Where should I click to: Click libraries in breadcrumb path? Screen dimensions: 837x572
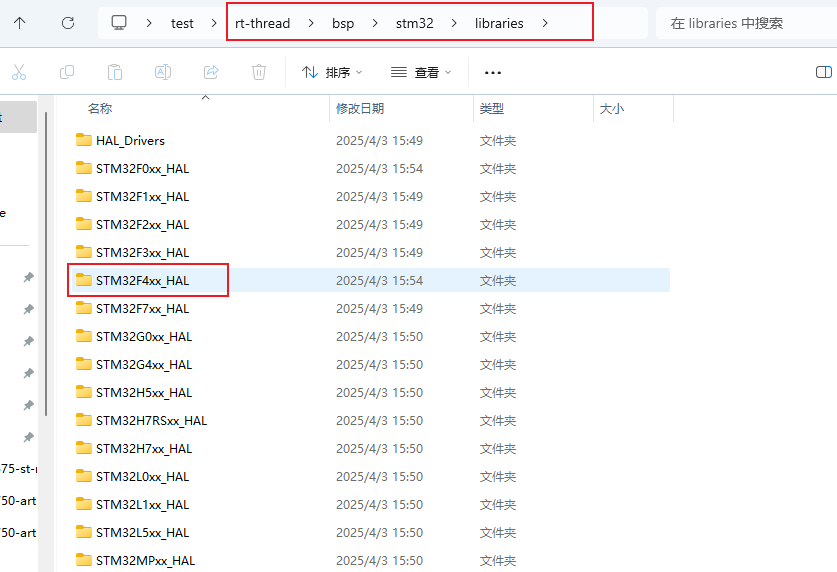(499, 23)
